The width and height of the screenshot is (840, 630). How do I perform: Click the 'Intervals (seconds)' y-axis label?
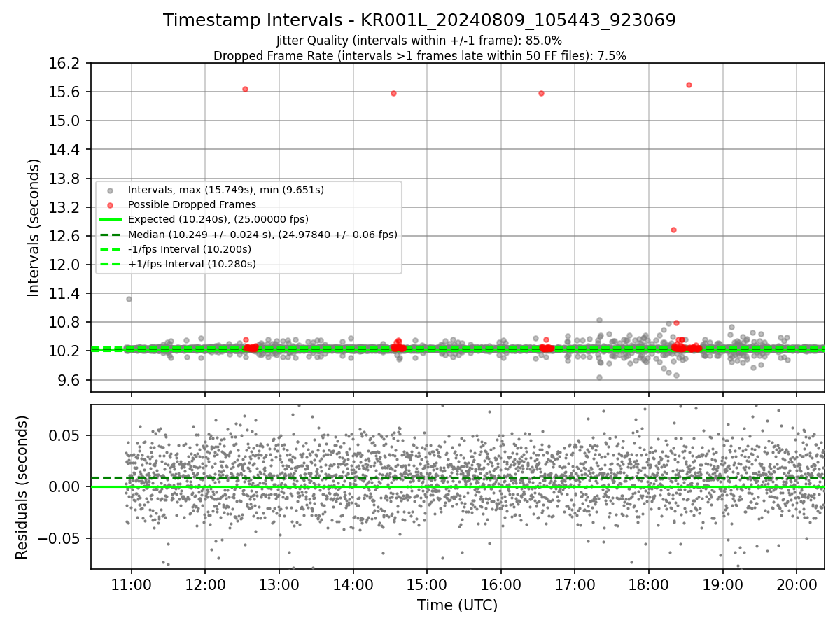(34, 227)
